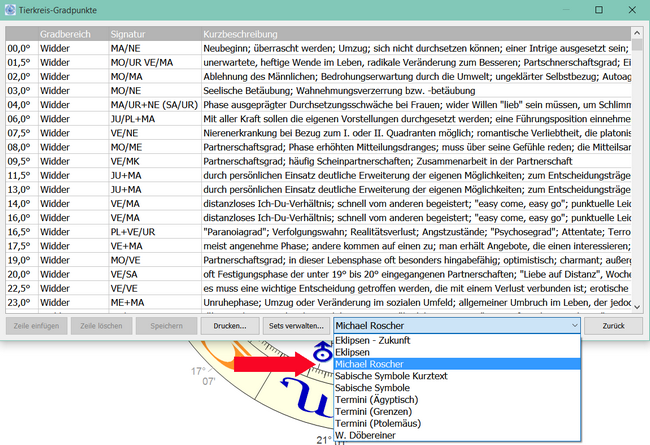Open the Michael Roscher set dropdown

point(456,326)
